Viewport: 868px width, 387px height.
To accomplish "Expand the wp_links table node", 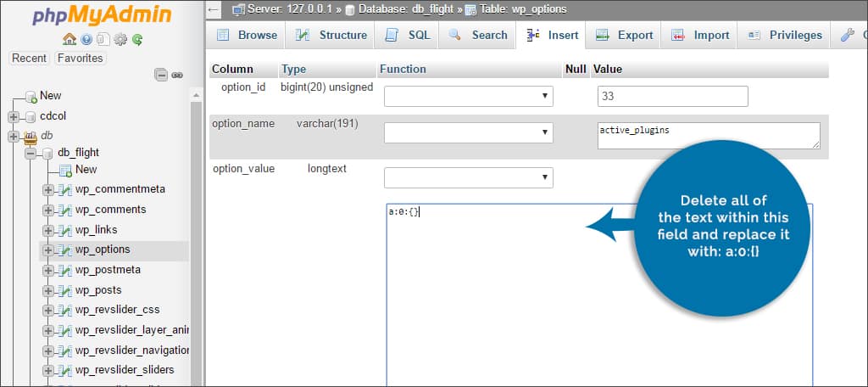I will coord(48,230).
